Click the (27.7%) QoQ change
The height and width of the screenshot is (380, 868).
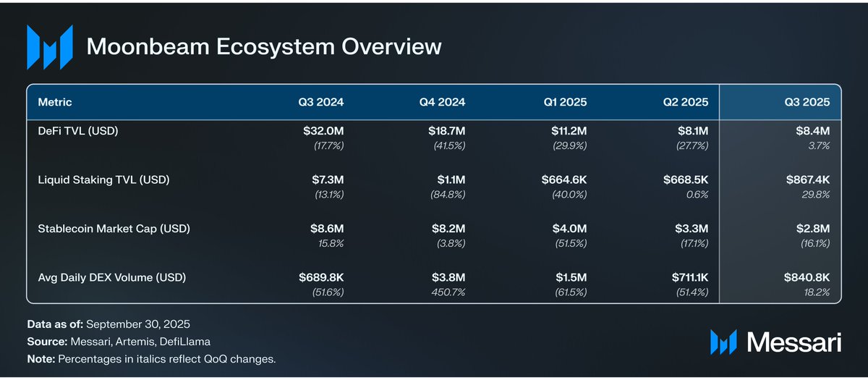pos(691,146)
